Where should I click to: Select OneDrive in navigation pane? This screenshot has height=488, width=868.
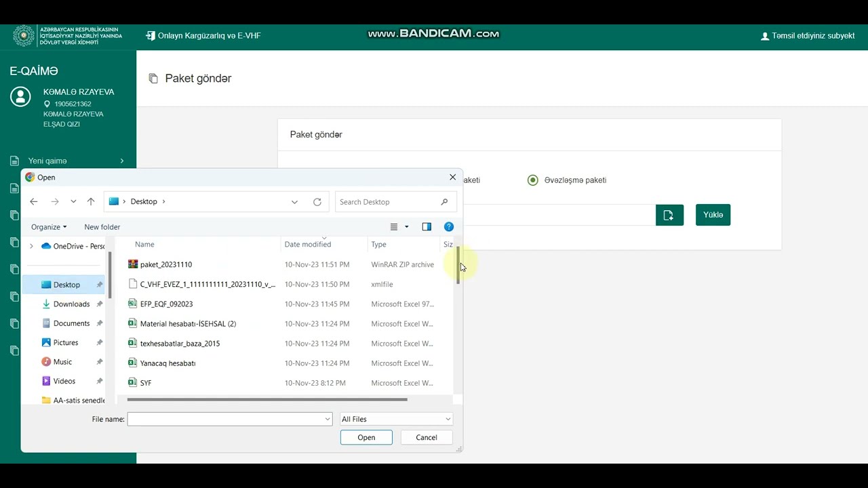(73, 246)
